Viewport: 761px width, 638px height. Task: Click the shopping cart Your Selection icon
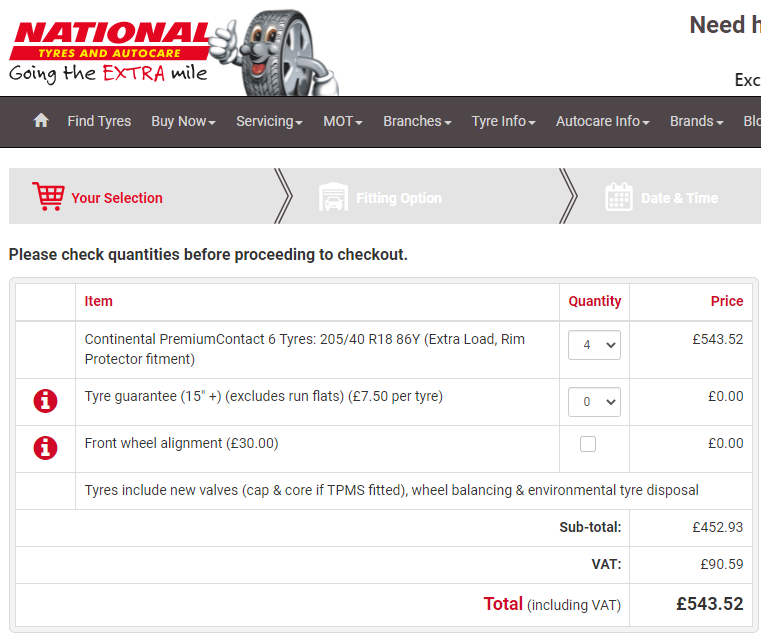(47, 197)
